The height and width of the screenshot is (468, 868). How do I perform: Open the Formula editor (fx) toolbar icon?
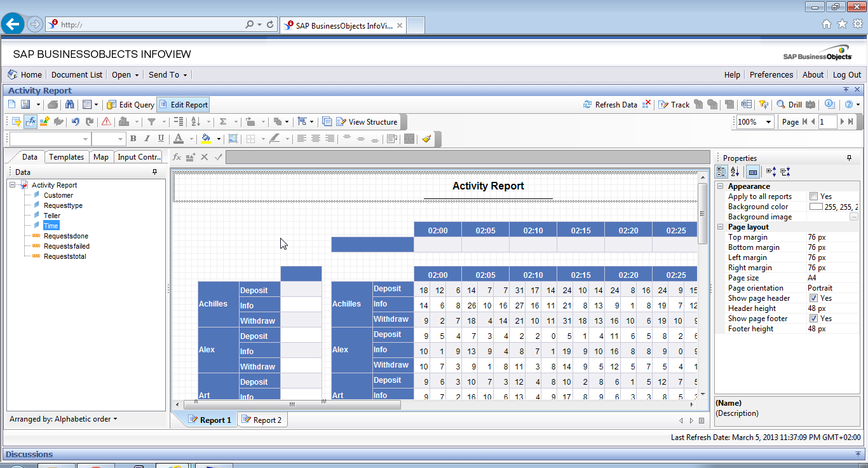click(30, 121)
